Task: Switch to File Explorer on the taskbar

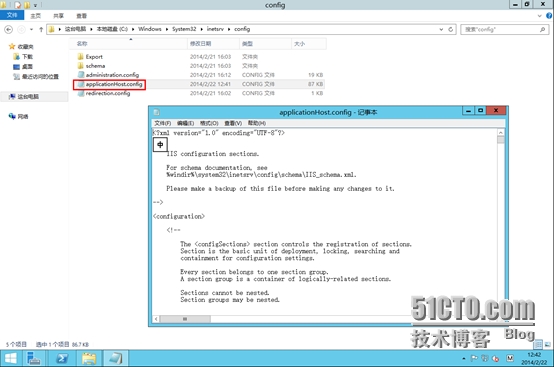Action: [x=89, y=359]
